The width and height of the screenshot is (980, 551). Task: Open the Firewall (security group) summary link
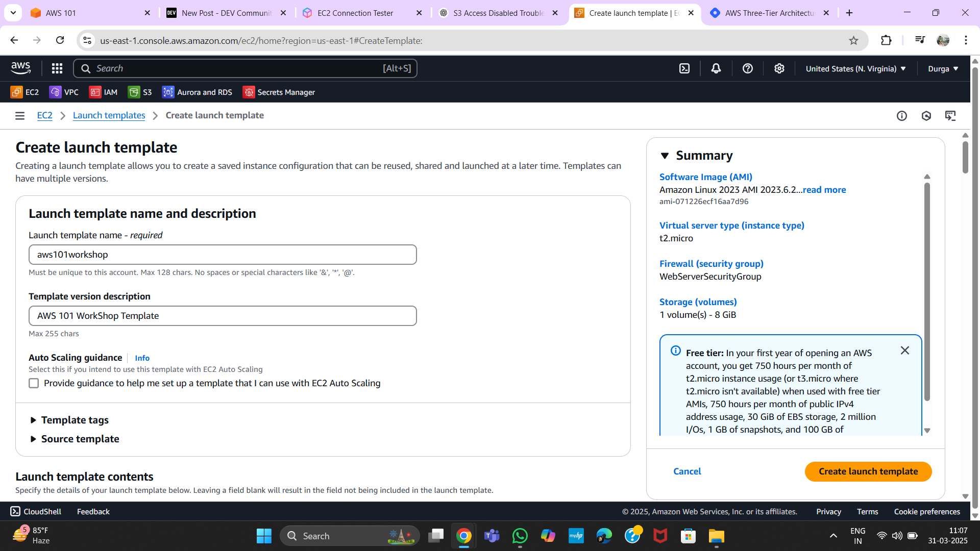tap(712, 264)
